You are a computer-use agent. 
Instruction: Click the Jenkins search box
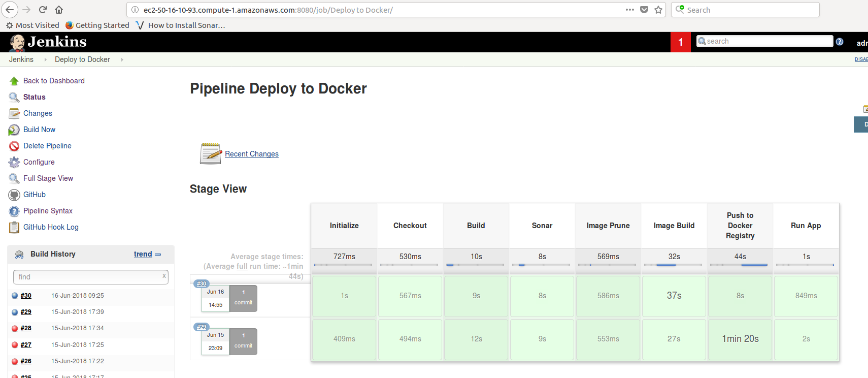point(764,41)
